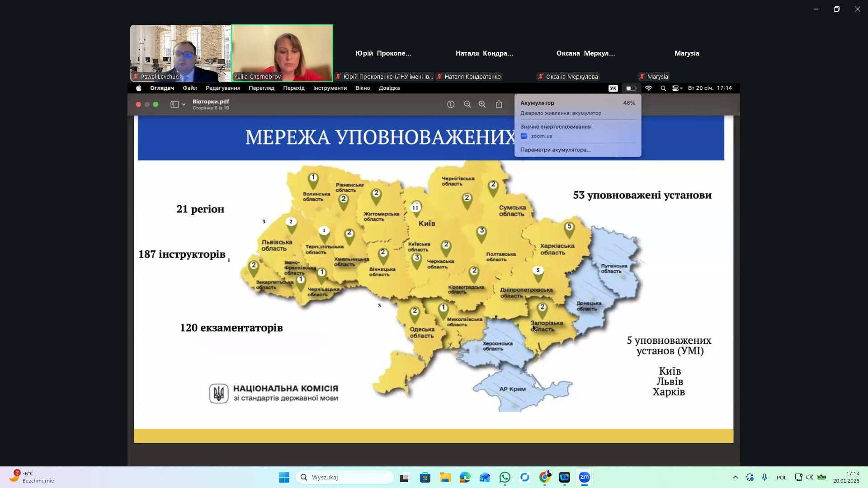The width and height of the screenshot is (868, 488).
Task: Open the POL language selector in taskbar
Action: [782, 478]
